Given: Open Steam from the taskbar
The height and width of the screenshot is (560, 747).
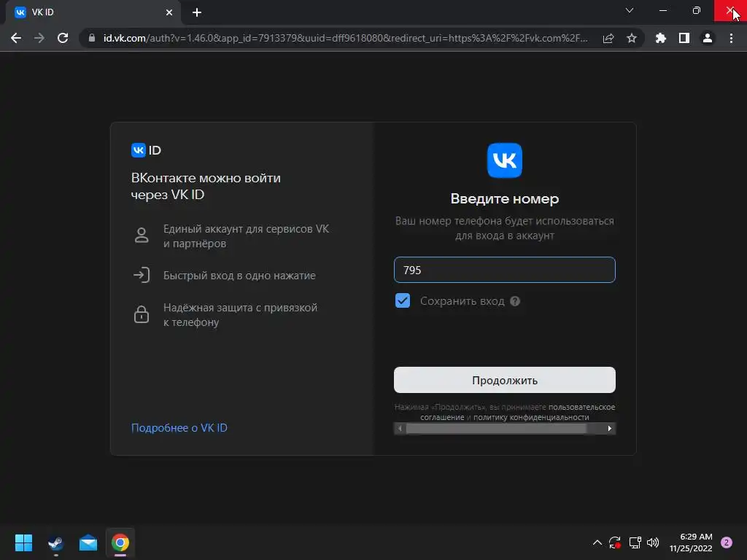Looking at the screenshot, I should [x=55, y=542].
